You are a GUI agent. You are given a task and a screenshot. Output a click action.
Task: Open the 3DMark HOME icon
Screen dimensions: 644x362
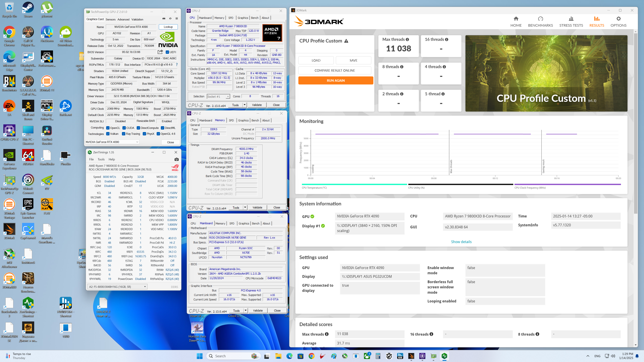click(x=516, y=19)
